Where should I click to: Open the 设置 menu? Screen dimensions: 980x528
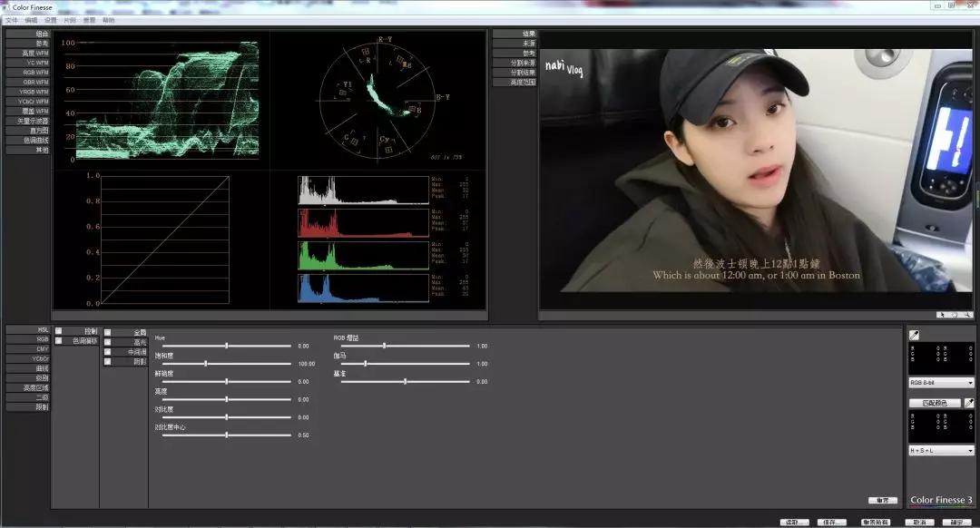pos(50,20)
